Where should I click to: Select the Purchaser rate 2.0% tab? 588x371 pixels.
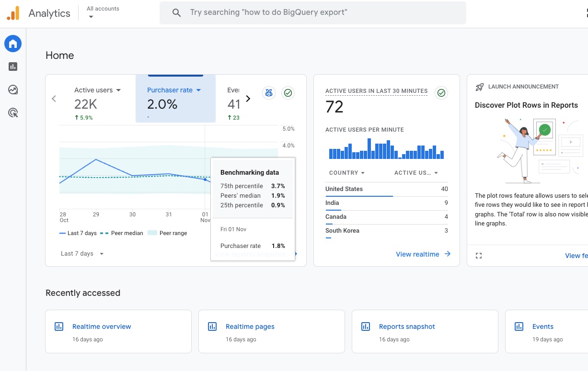tap(175, 99)
